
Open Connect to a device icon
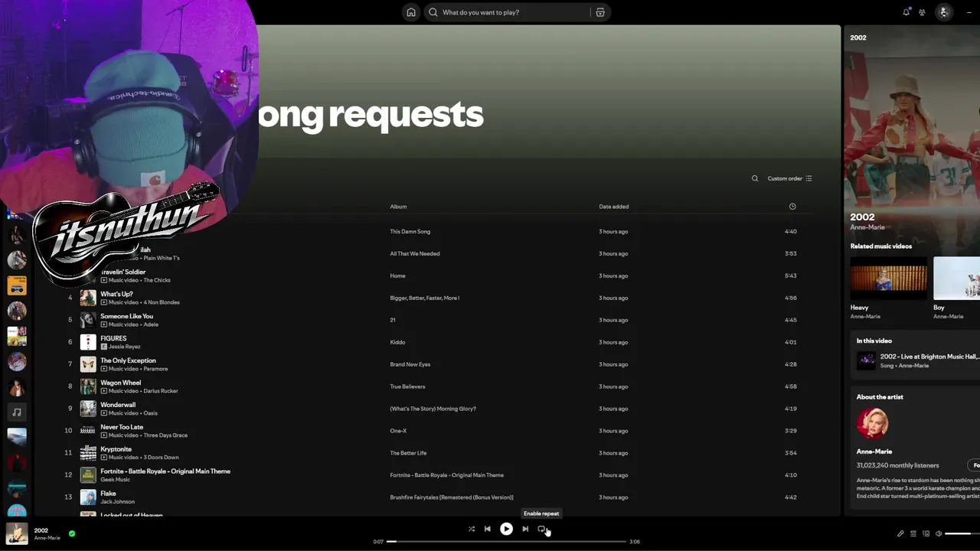(x=926, y=533)
